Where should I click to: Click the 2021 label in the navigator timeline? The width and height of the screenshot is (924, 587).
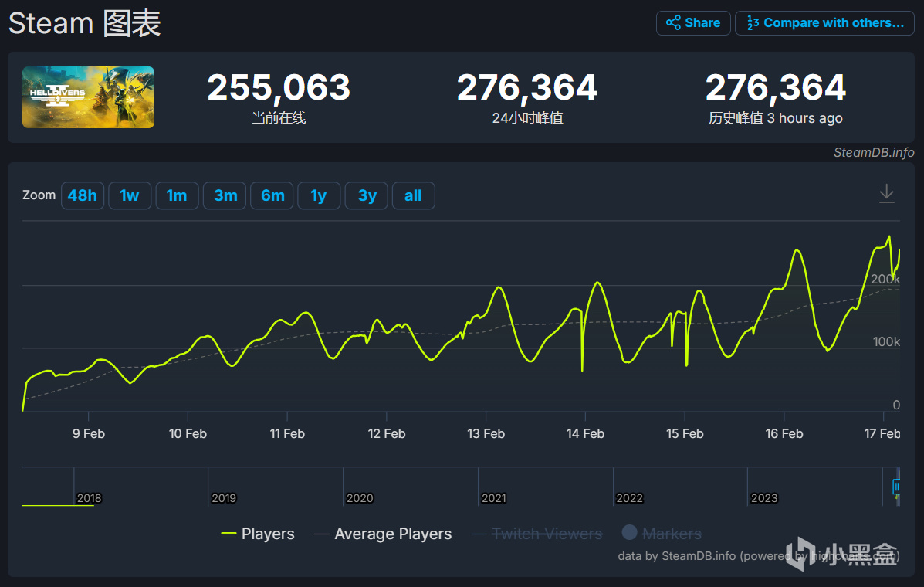(x=494, y=498)
